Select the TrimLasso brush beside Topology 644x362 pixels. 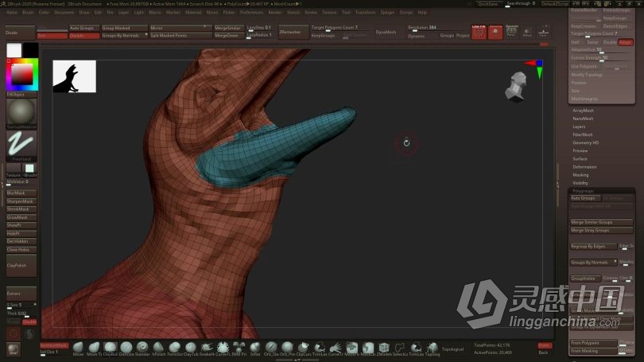pyautogui.click(x=416, y=348)
